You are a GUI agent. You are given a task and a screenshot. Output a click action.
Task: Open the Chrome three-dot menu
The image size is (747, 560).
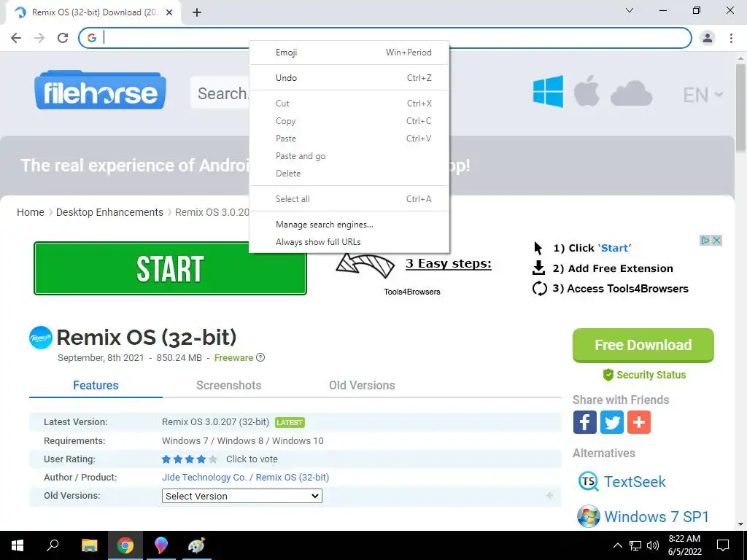[x=731, y=38]
